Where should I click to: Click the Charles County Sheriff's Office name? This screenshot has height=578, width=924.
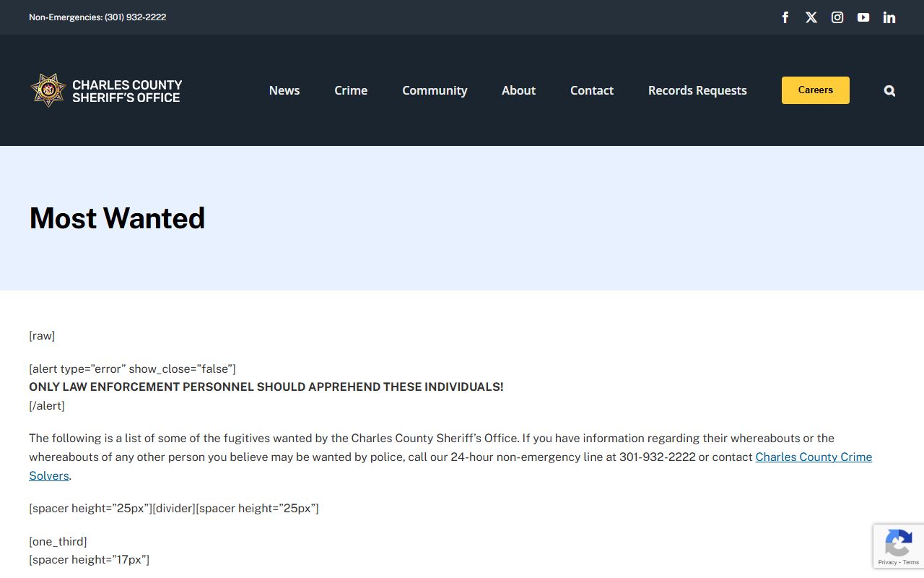point(127,91)
